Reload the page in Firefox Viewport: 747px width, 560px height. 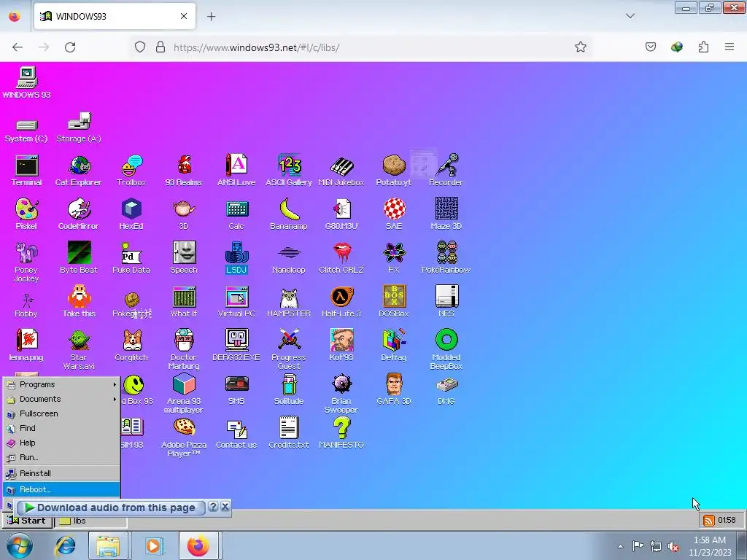[70, 47]
